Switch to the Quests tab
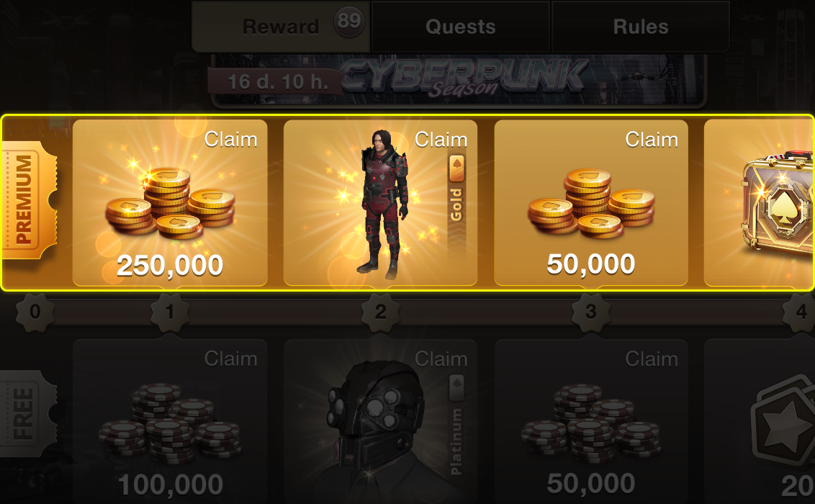Viewport: 815px width, 504px height. [x=461, y=26]
